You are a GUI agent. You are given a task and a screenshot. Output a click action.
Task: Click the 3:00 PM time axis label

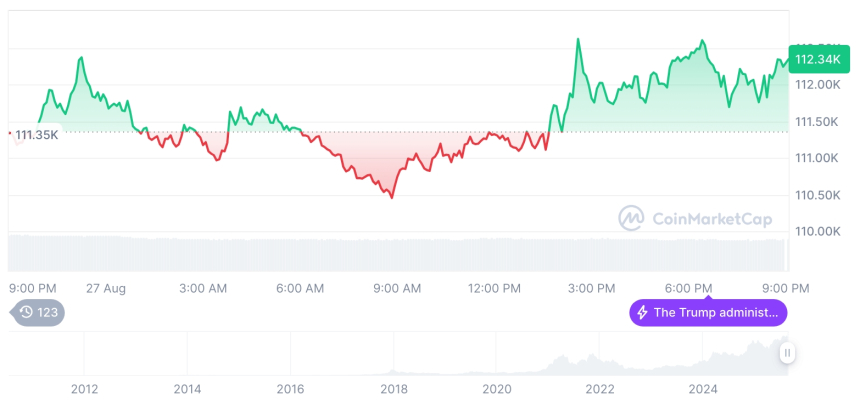[x=592, y=288]
